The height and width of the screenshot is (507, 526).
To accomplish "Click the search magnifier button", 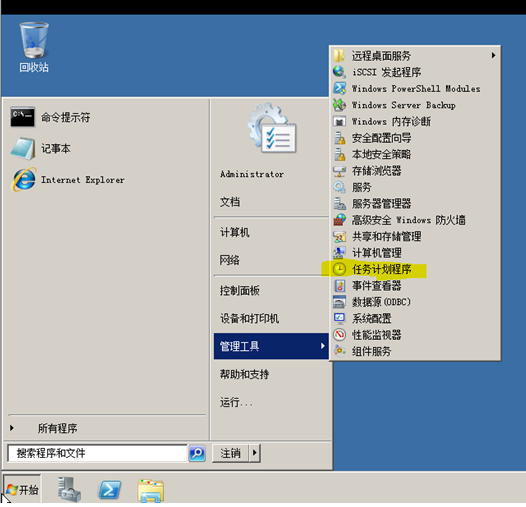I will click(x=197, y=453).
